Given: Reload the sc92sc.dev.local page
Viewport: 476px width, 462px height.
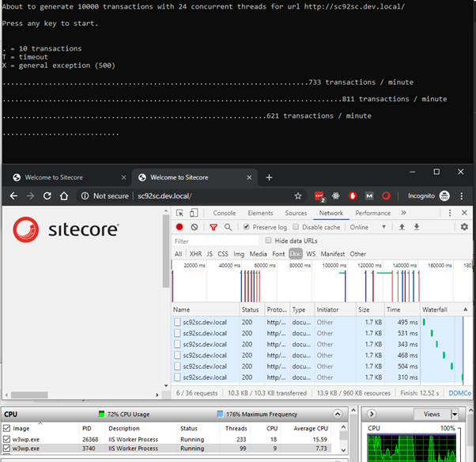Looking at the screenshot, I should pyautogui.click(x=48, y=195).
